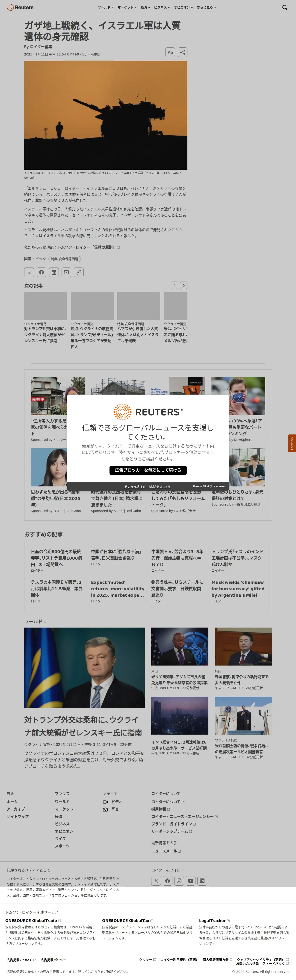Click the article share icon
Screen dimensions: 296x980
[x=183, y=52]
